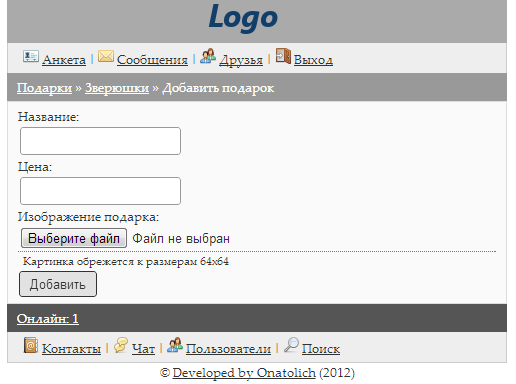The height and width of the screenshot is (384, 516).
Task: Click the people icon beside Друзья
Action: 208,56
